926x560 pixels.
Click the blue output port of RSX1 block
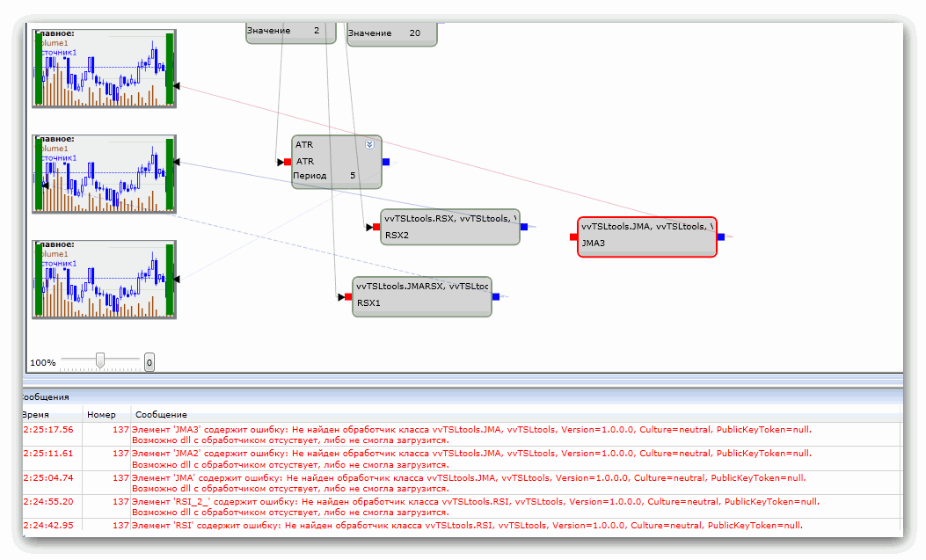click(495, 297)
